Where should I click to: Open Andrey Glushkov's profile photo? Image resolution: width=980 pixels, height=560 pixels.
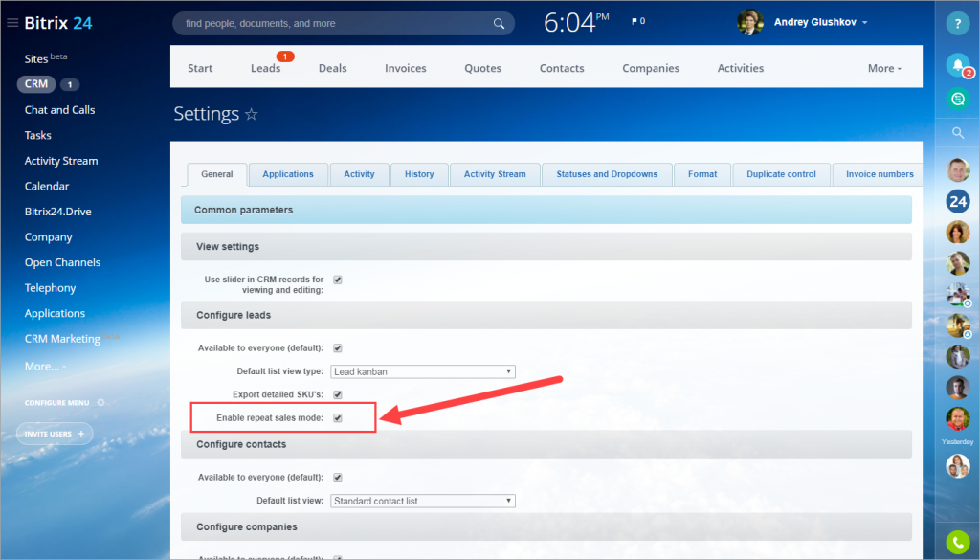pyautogui.click(x=750, y=23)
